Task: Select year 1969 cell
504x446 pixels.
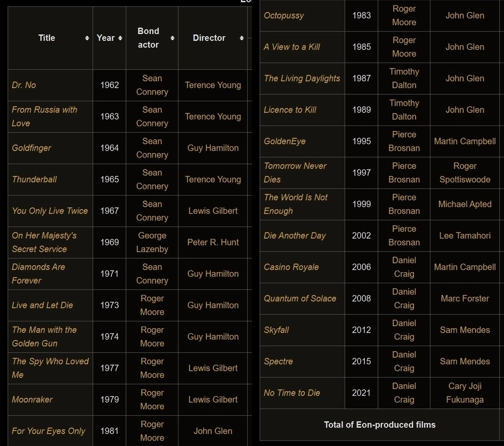Action: (109, 242)
